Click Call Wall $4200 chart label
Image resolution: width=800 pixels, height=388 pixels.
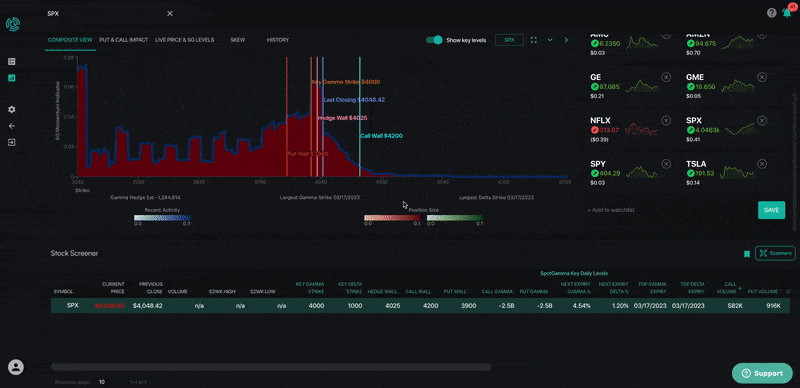click(x=381, y=136)
